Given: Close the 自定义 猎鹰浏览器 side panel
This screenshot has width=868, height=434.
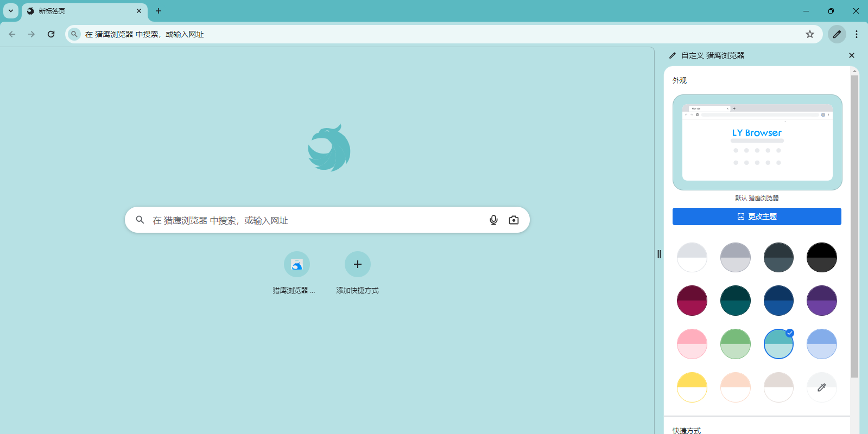Looking at the screenshot, I should [x=851, y=55].
